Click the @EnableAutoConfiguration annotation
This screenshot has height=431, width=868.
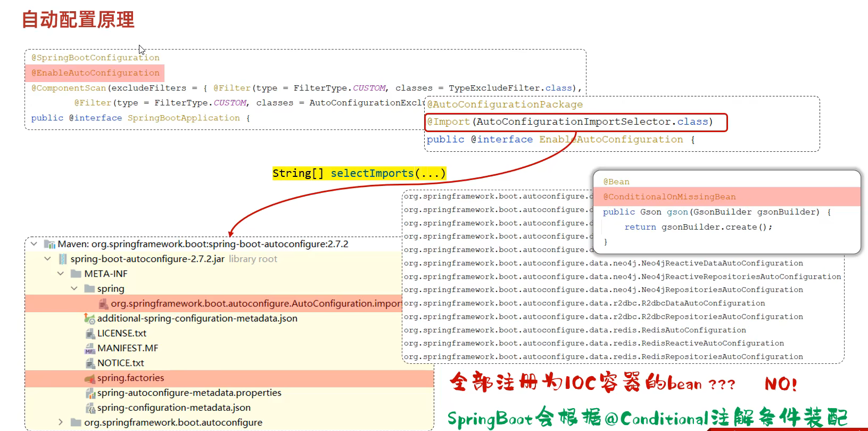pos(95,73)
